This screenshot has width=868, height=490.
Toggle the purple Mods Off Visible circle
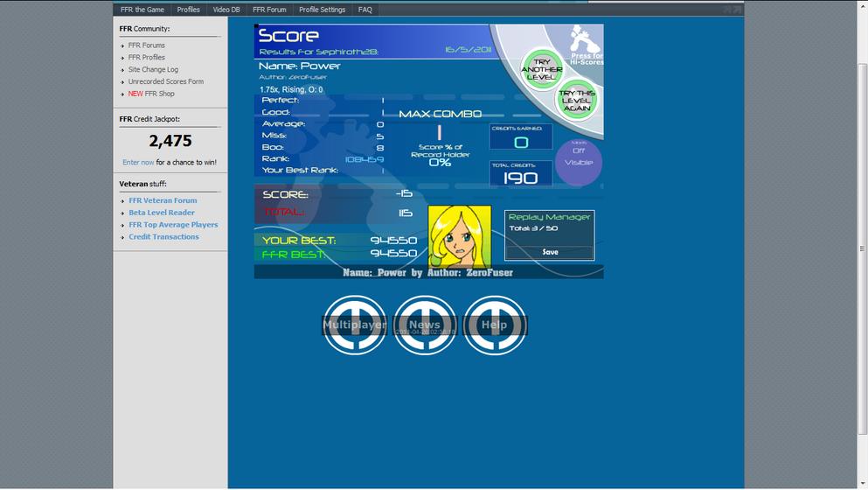click(579, 163)
